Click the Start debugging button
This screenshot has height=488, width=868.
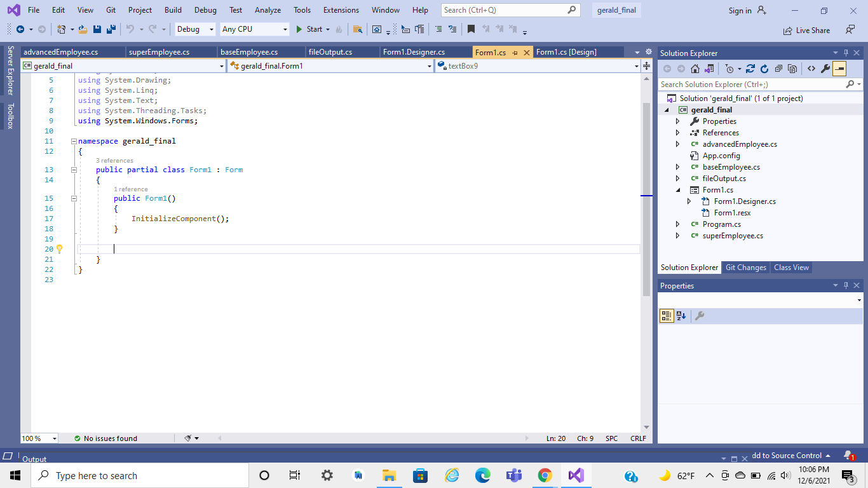[x=311, y=29]
